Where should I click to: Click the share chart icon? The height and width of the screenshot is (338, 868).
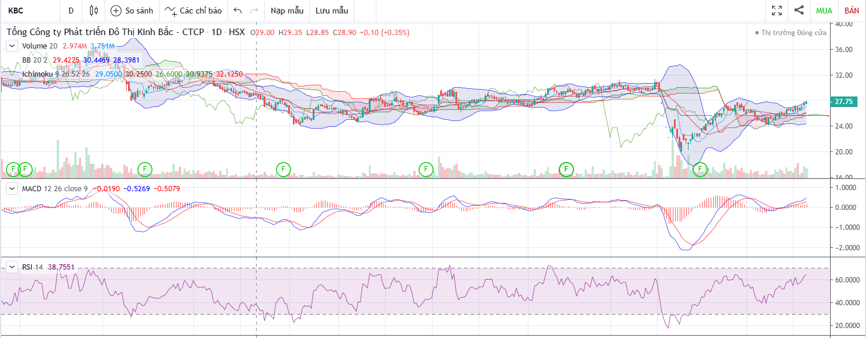799,11
